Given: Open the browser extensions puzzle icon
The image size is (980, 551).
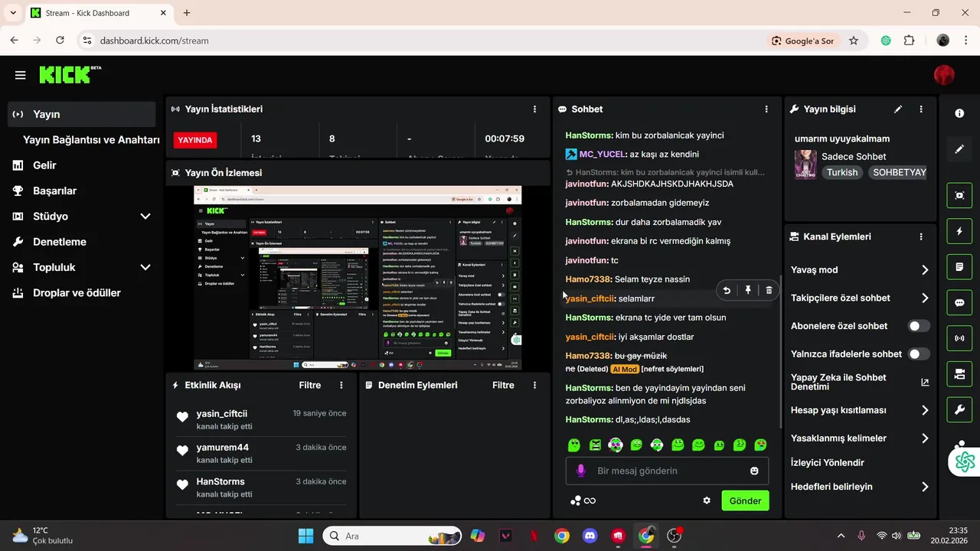Looking at the screenshot, I should [910, 41].
